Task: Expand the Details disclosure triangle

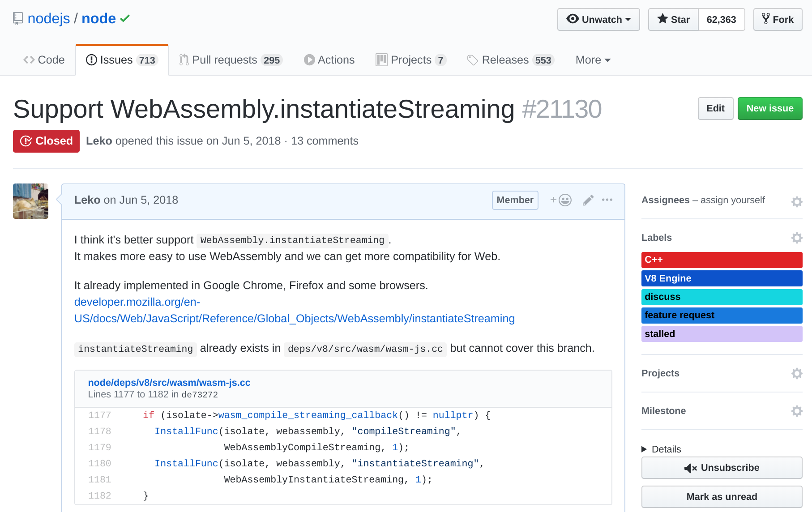Action: (x=645, y=449)
